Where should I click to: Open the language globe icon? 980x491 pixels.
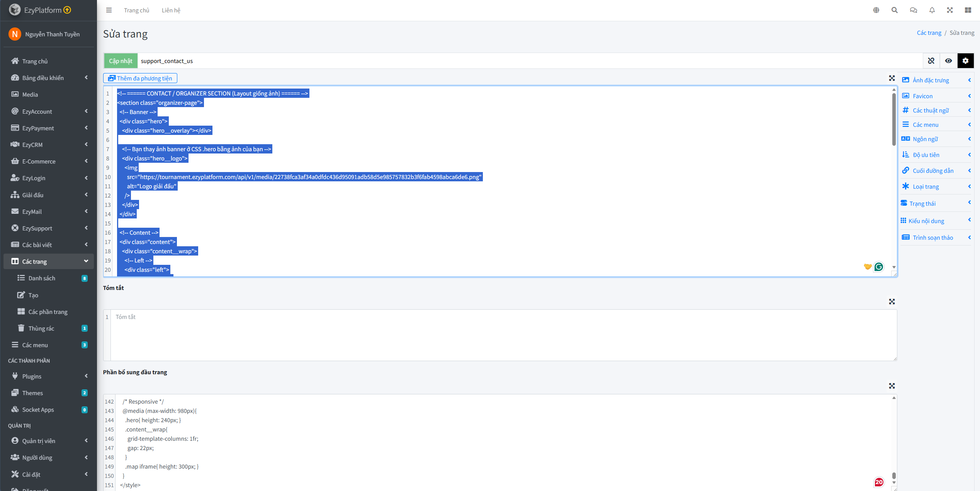pyautogui.click(x=876, y=10)
